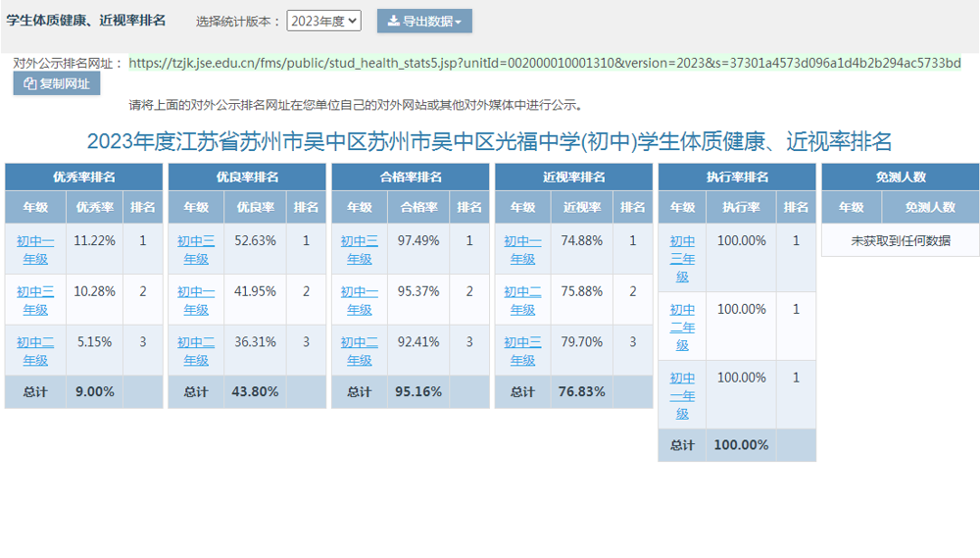Viewport: 980px width, 558px height.
Task: Click the public ranking URL text
Action: (544, 63)
